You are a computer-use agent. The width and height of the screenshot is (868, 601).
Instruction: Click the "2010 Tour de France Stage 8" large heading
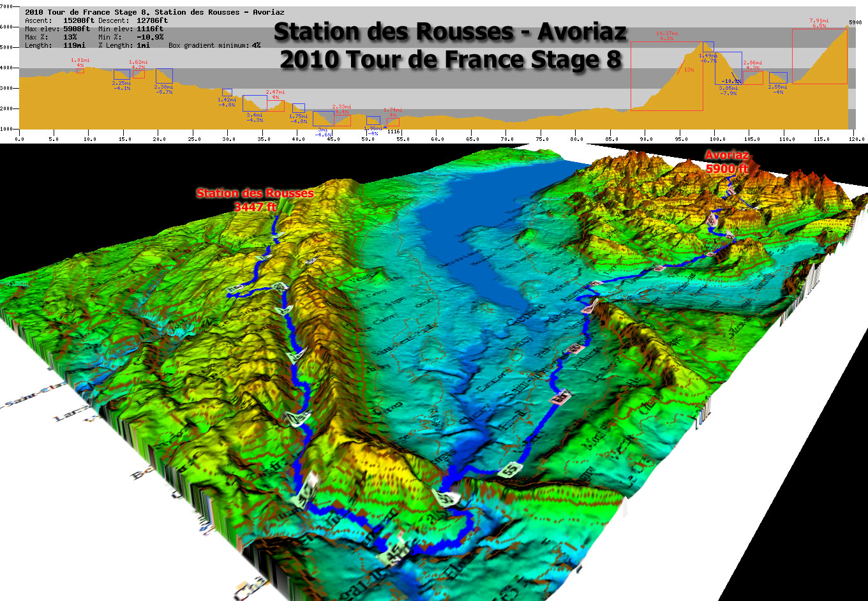(x=451, y=59)
